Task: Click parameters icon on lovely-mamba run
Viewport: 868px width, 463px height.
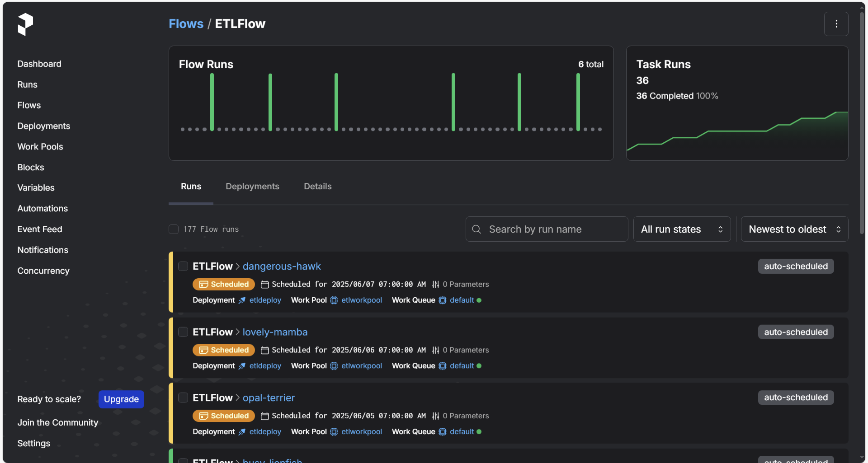Action: 435,350
